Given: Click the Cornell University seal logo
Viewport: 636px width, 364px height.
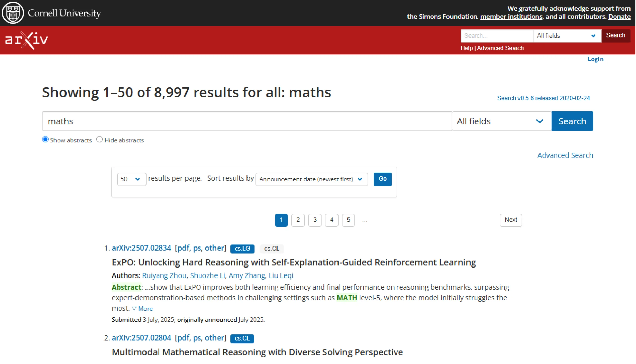Looking at the screenshot, I should point(13,13).
